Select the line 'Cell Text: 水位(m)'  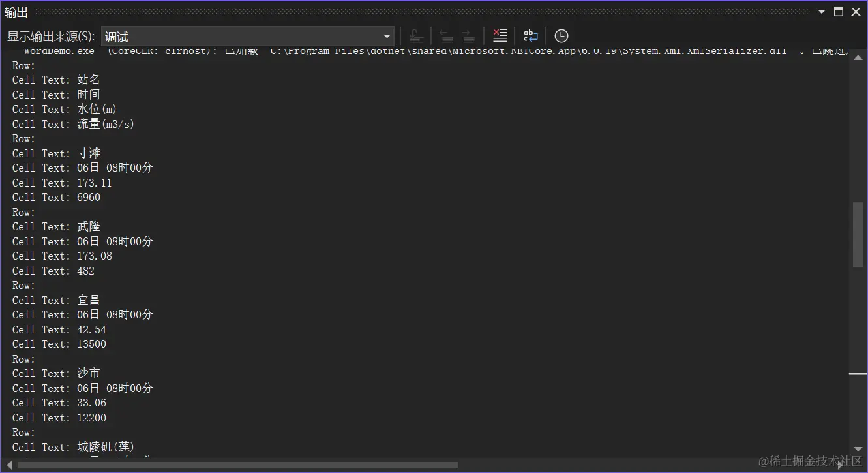point(65,109)
